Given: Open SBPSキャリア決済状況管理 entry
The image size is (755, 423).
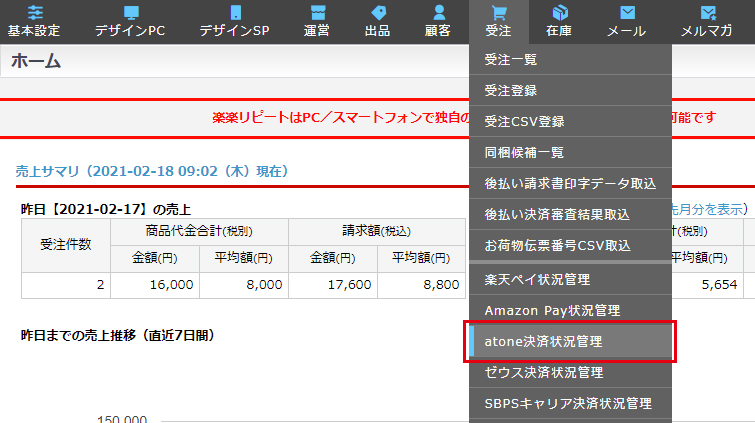Looking at the screenshot, I should 570,404.
